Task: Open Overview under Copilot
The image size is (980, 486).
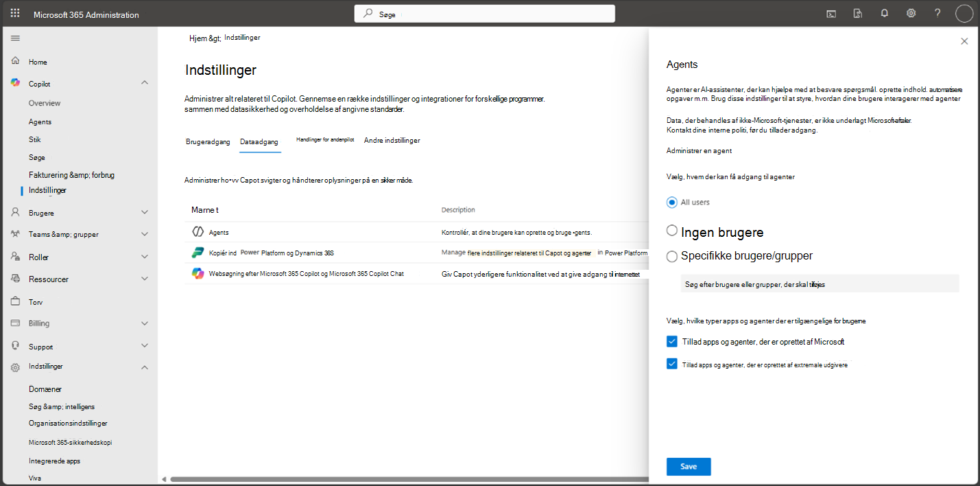Action: click(x=45, y=103)
